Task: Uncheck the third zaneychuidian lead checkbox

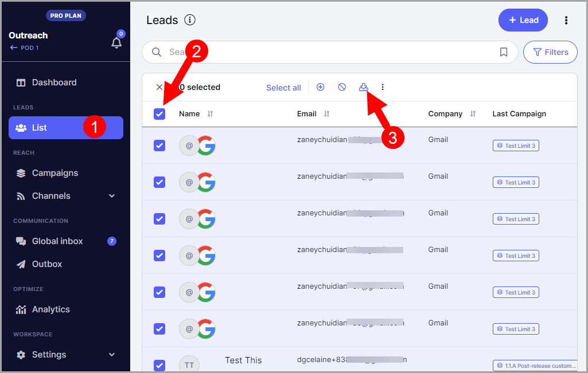Action: coord(159,219)
